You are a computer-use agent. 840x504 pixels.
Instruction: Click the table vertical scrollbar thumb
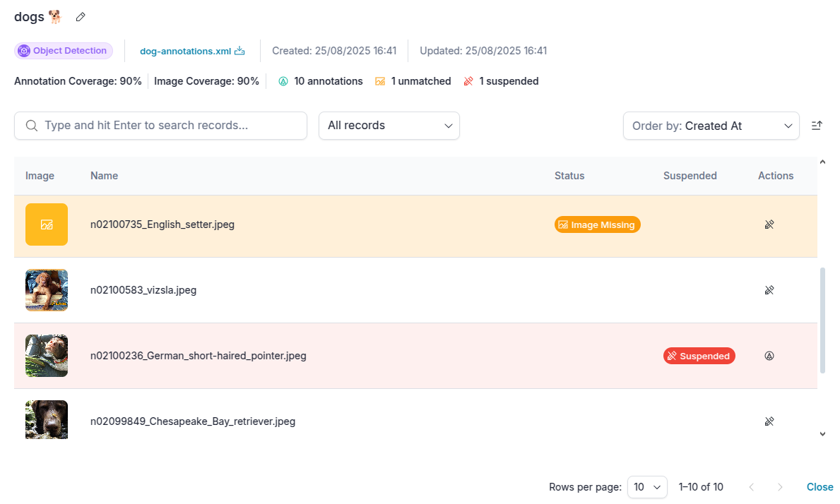pos(823,321)
